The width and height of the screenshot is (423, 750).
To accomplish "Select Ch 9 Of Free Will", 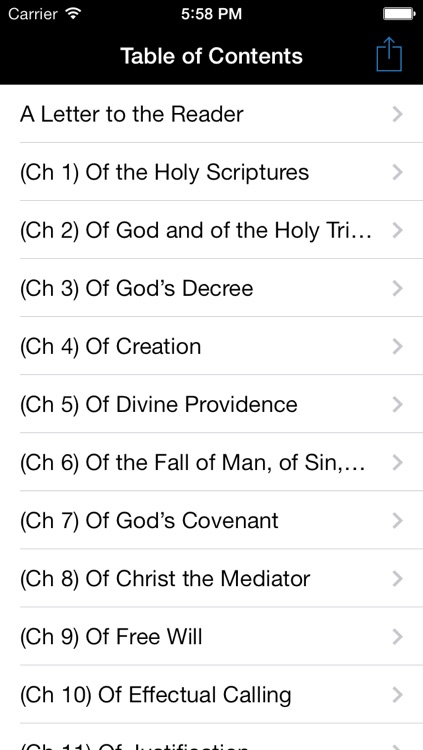I will [212, 637].
